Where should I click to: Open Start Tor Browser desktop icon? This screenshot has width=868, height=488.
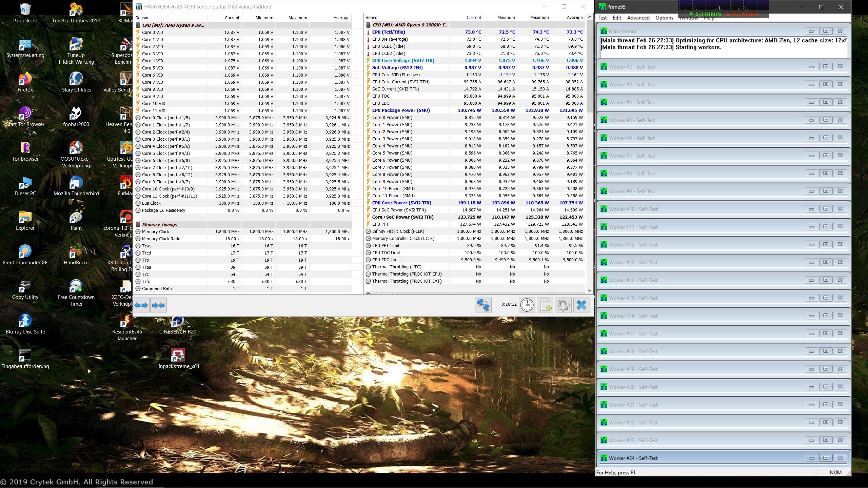[x=25, y=118]
